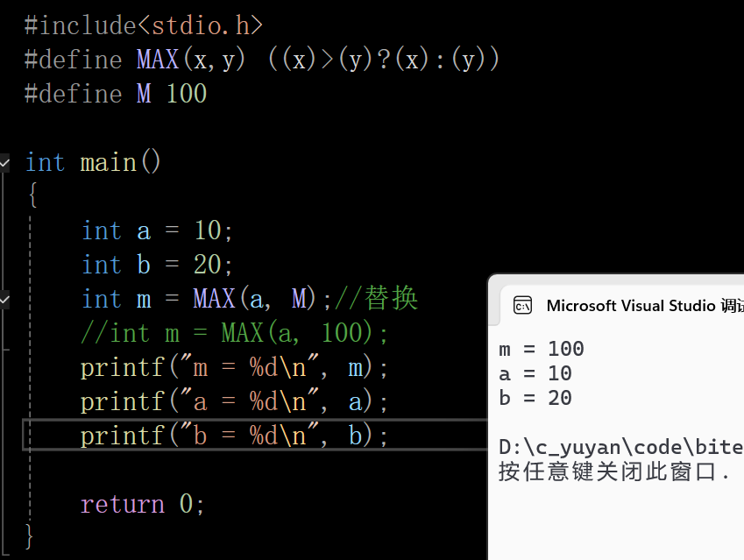Click the 'int a = 10;' line
The width and height of the screenshot is (744, 560).
tap(157, 230)
